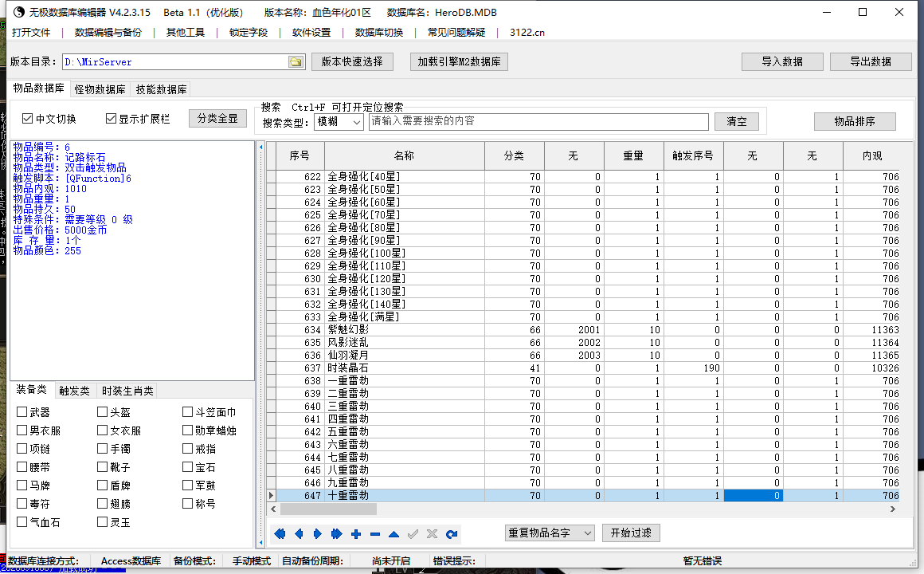Click the 清空 search button
924x574 pixels.
click(736, 121)
